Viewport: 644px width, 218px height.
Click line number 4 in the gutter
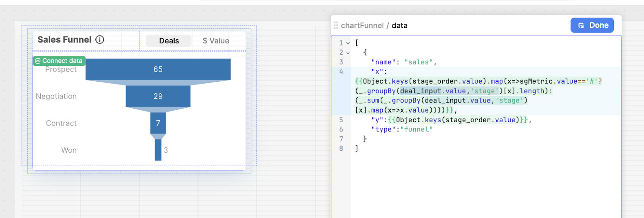point(341,71)
